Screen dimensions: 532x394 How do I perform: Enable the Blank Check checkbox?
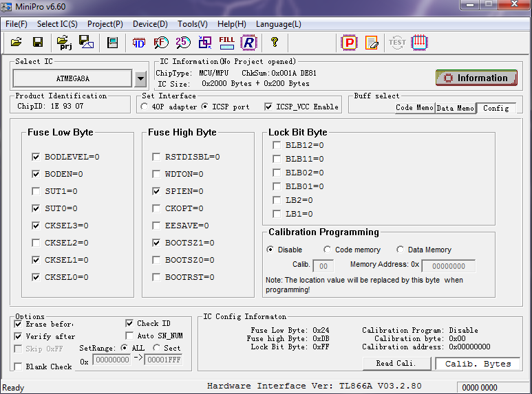[x=18, y=366]
